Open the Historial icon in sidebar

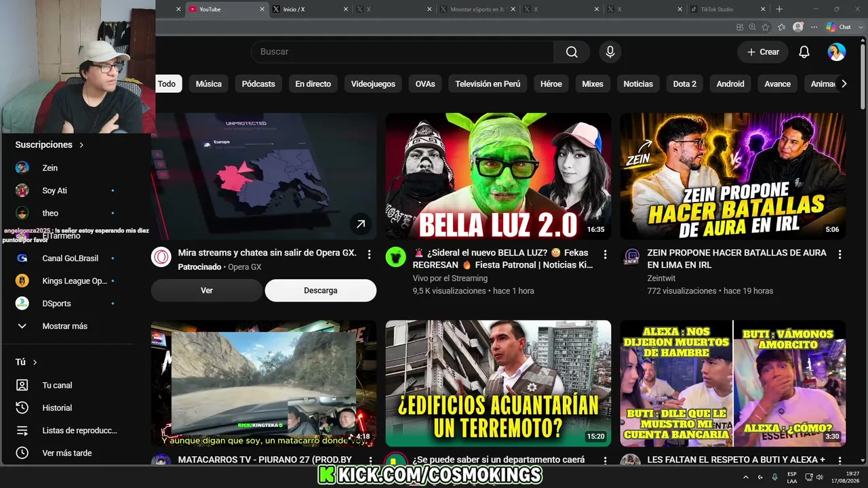[22, 408]
